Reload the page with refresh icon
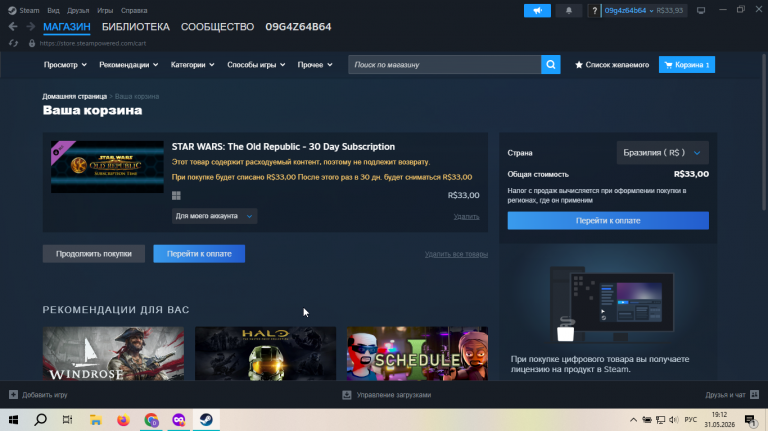Image resolution: width=768 pixels, height=431 pixels. [x=13, y=43]
